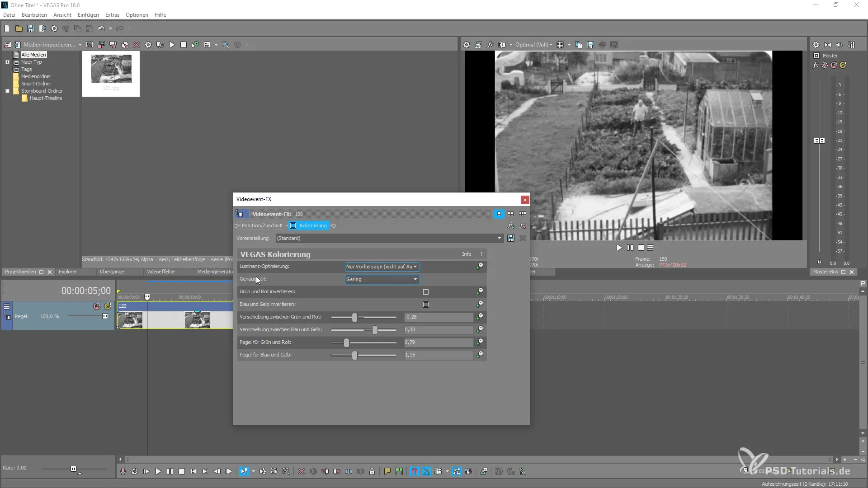The height and width of the screenshot is (488, 868).
Task: Open video output FX icon in preview
Action: [x=490, y=45]
